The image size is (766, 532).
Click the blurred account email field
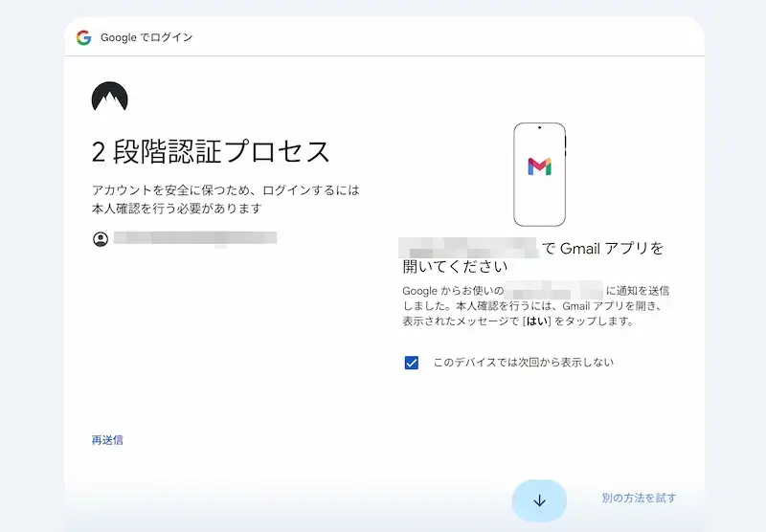[x=195, y=238]
